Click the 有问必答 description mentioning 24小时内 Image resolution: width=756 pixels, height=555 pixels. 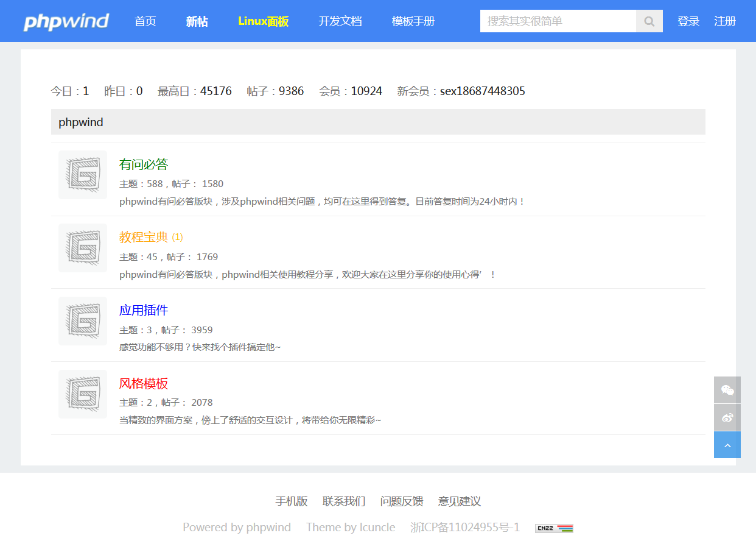click(x=322, y=201)
